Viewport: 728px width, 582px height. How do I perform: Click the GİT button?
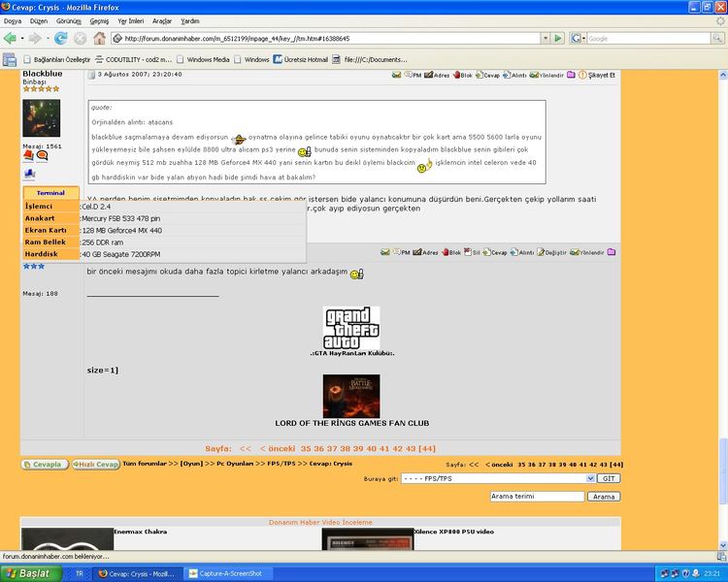[x=609, y=478]
